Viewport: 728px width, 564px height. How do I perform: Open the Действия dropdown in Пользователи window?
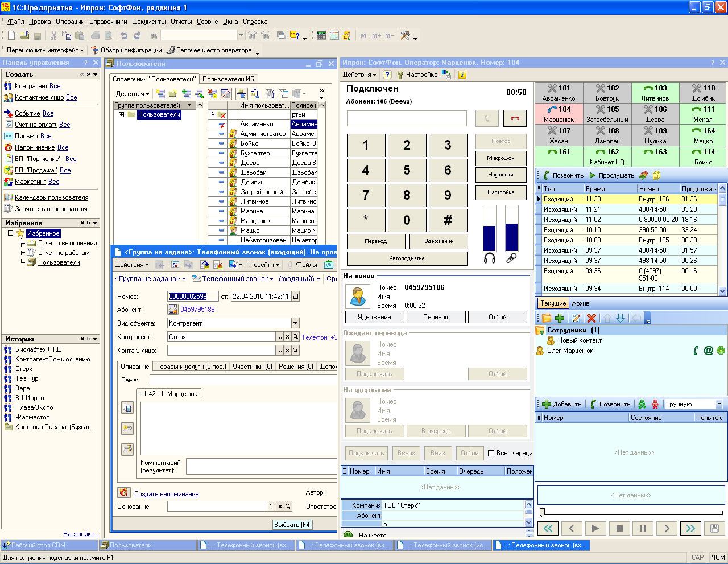(133, 94)
